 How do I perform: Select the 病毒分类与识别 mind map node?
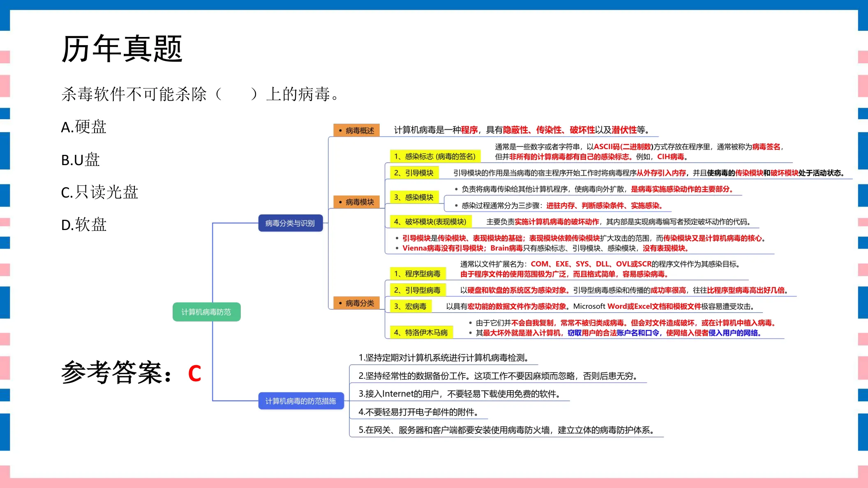tap(290, 223)
